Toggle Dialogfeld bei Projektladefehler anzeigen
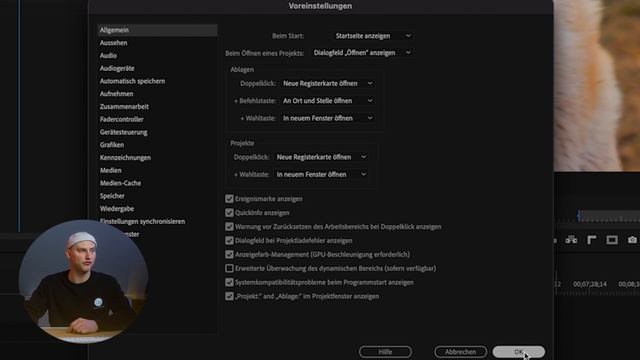The width and height of the screenshot is (640, 360). [x=229, y=240]
